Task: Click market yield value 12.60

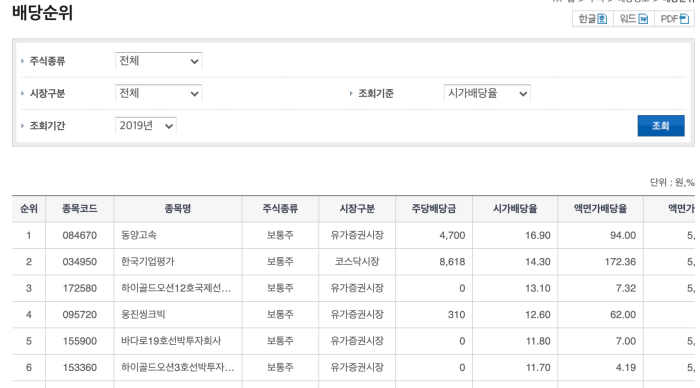Action: pyautogui.click(x=538, y=315)
